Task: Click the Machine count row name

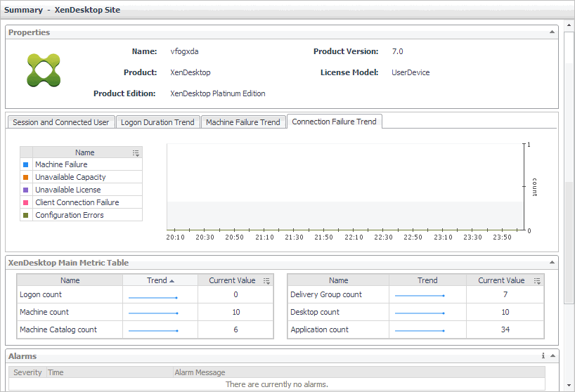Action: point(44,312)
